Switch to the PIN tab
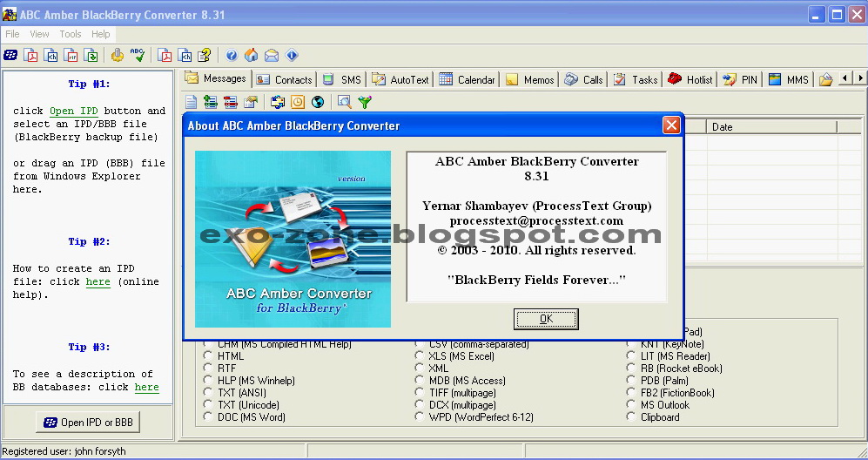 (740, 80)
